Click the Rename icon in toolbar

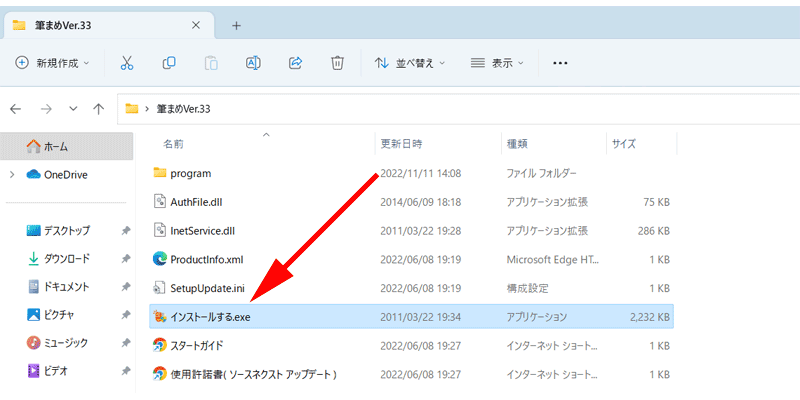point(254,63)
